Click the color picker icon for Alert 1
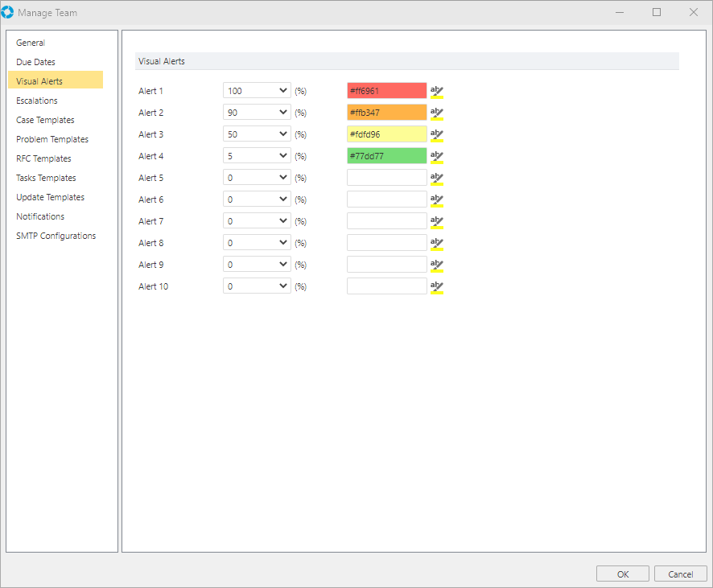 (x=437, y=91)
